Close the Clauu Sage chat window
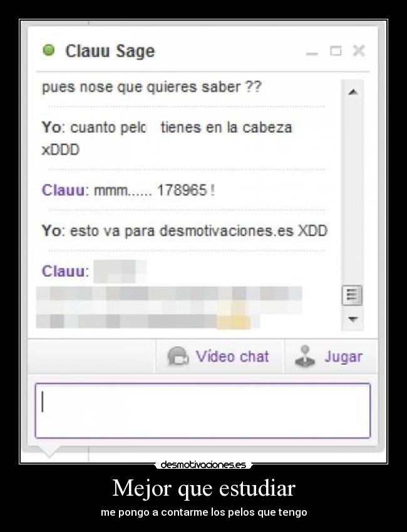This screenshot has height=532, width=407. tap(358, 51)
